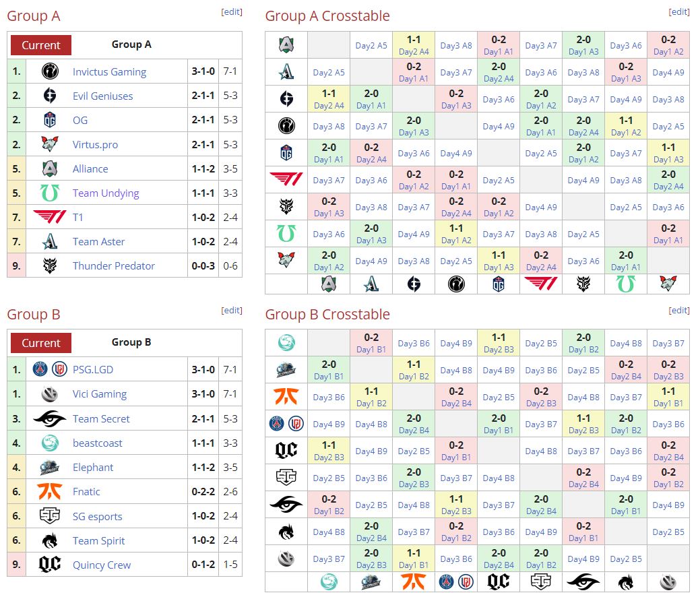The image size is (700, 599).
Task: Edit the Group B Crosstable section
Action: point(679,310)
